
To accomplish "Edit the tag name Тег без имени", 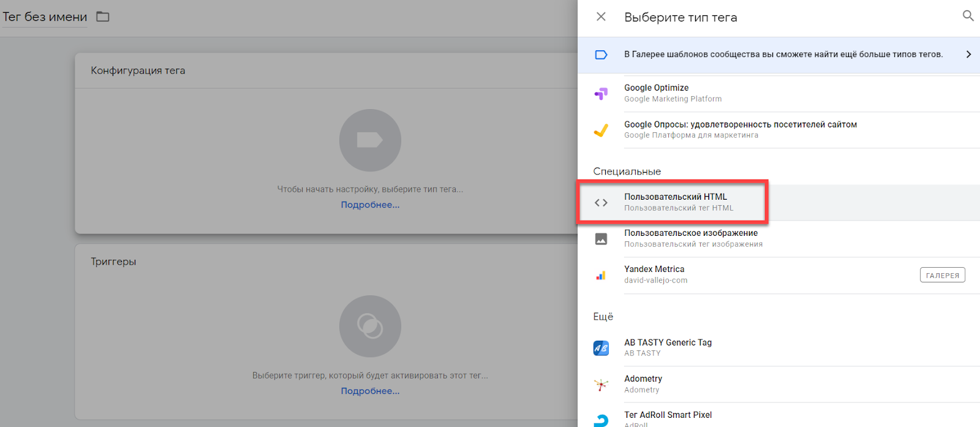I will [45, 17].
